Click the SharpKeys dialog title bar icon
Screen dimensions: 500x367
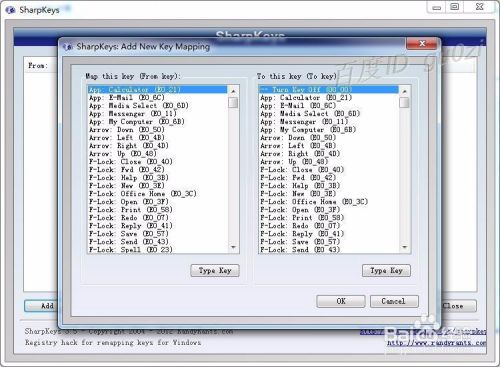pos(68,47)
